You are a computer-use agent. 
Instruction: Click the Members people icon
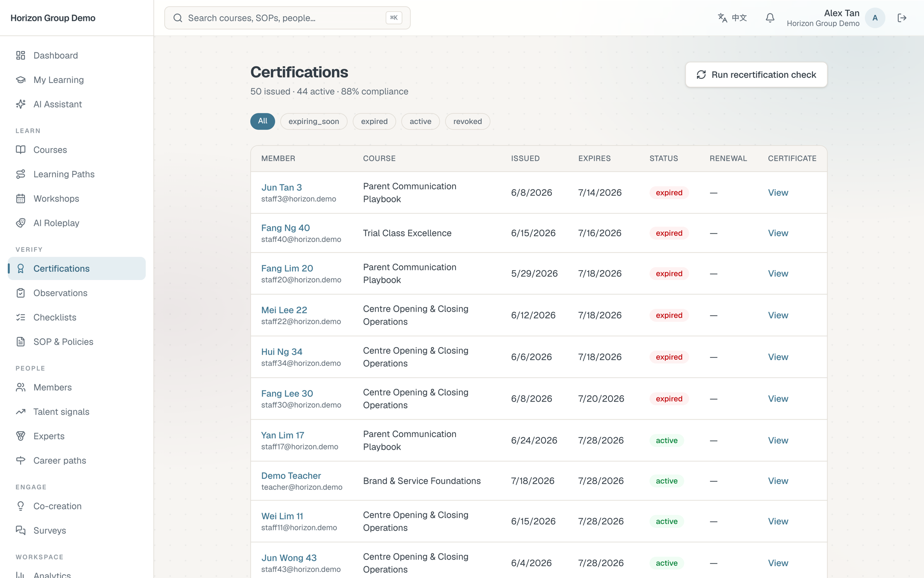point(21,387)
